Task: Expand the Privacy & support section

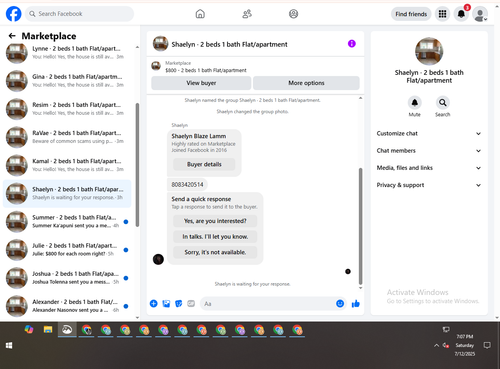Action: coord(429,185)
